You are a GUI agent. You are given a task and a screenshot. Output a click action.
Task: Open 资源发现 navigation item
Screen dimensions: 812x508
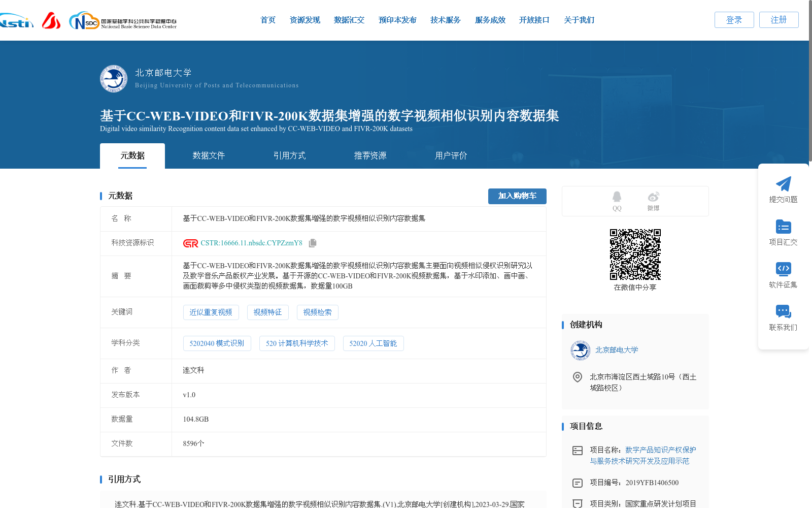(x=305, y=20)
